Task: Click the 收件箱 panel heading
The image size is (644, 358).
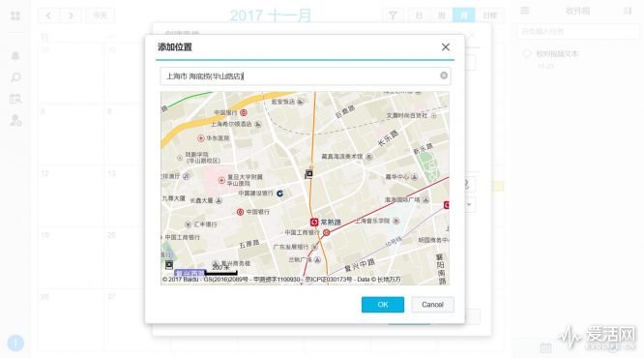Action: coord(577,11)
